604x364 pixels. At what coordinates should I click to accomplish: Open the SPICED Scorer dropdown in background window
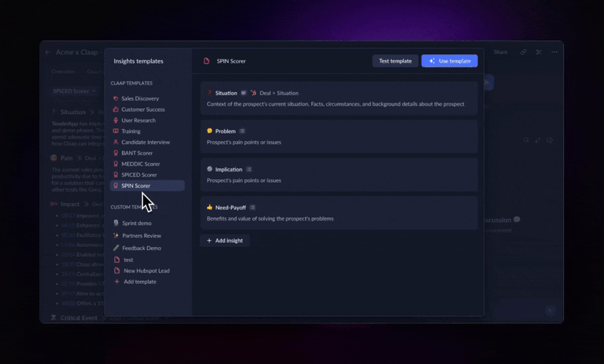pyautogui.click(x=74, y=91)
